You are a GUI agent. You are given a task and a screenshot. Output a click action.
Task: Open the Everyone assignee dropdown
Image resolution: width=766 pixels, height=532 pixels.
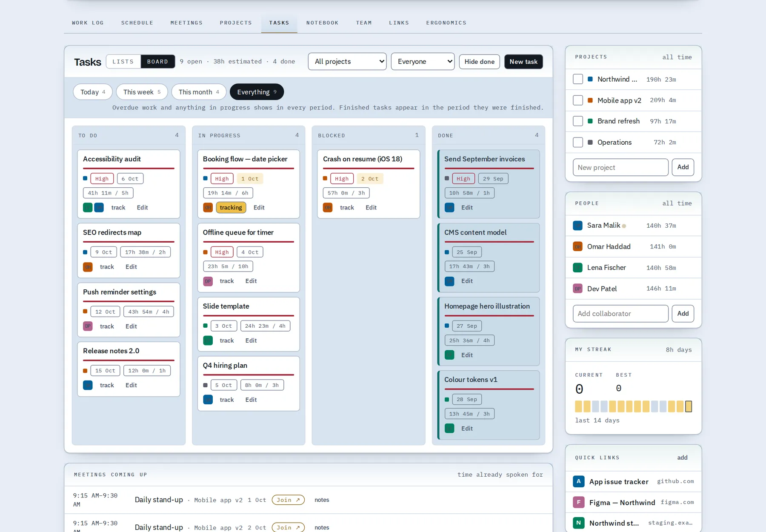(423, 62)
